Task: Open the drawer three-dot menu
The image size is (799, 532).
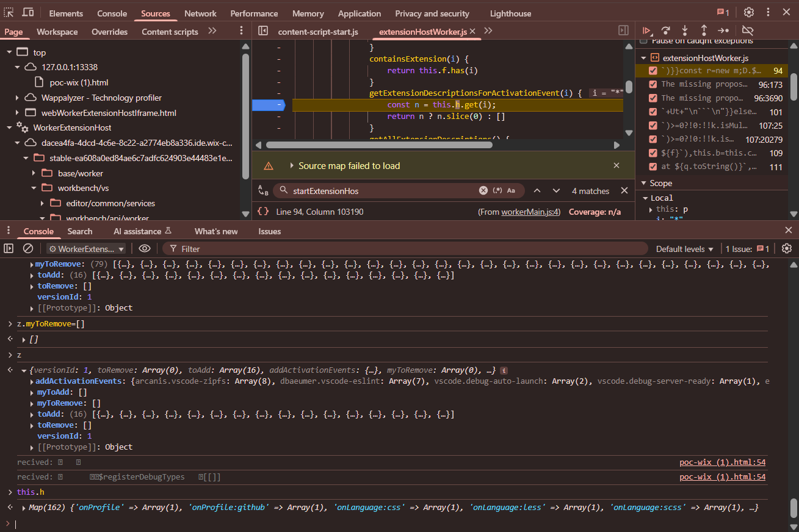Action: [9, 231]
